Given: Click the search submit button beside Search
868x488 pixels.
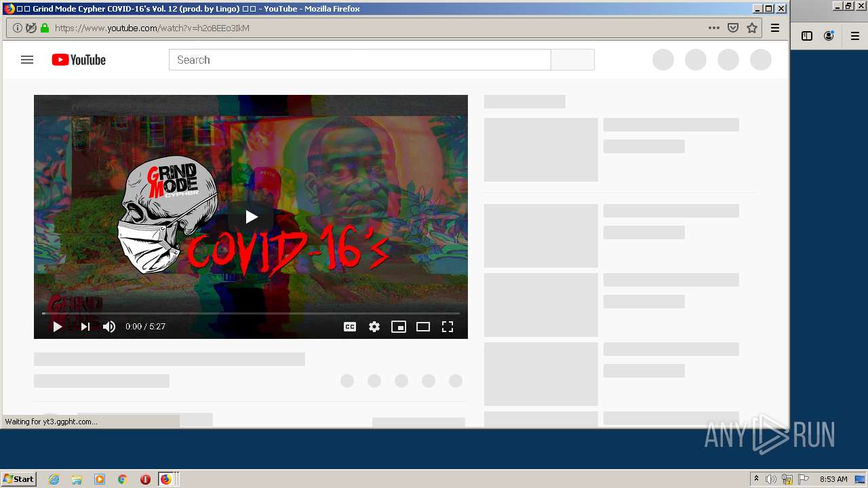Looking at the screenshot, I should 572,60.
